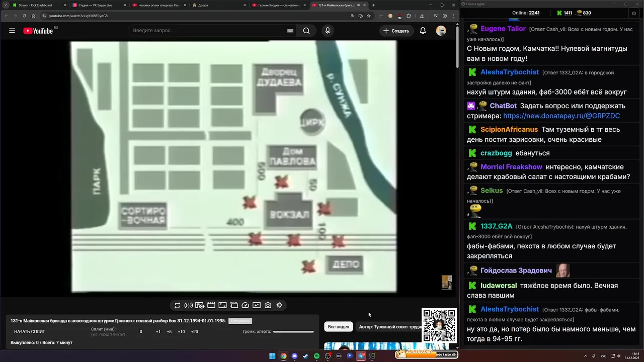Show hidden tray icons chevron
The height and width of the screenshot is (362, 644).
(586, 356)
